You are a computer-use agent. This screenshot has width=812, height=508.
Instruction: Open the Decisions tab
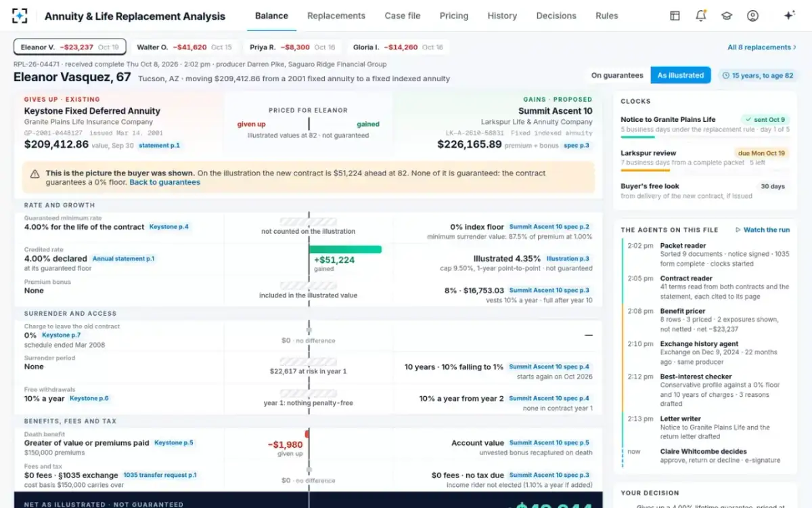point(556,16)
